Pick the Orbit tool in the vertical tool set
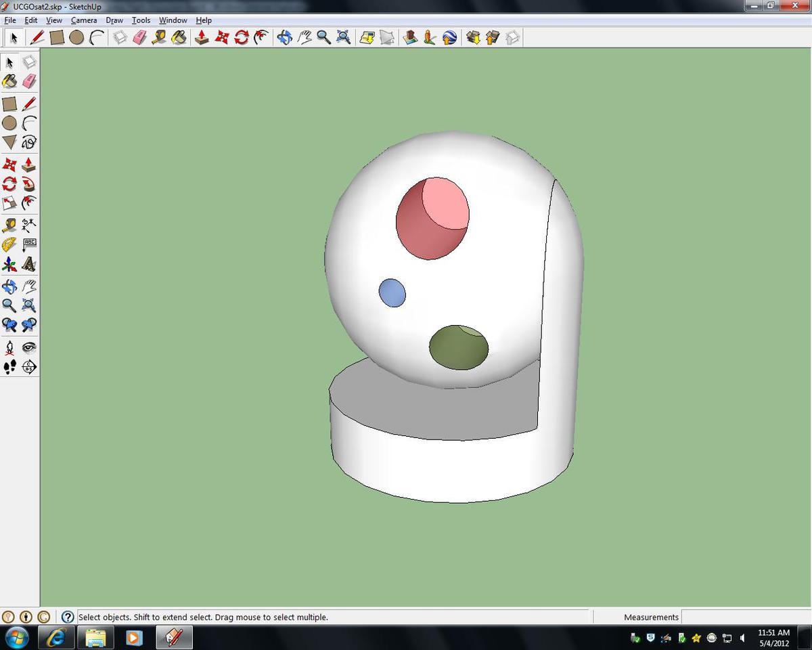 pos(9,286)
